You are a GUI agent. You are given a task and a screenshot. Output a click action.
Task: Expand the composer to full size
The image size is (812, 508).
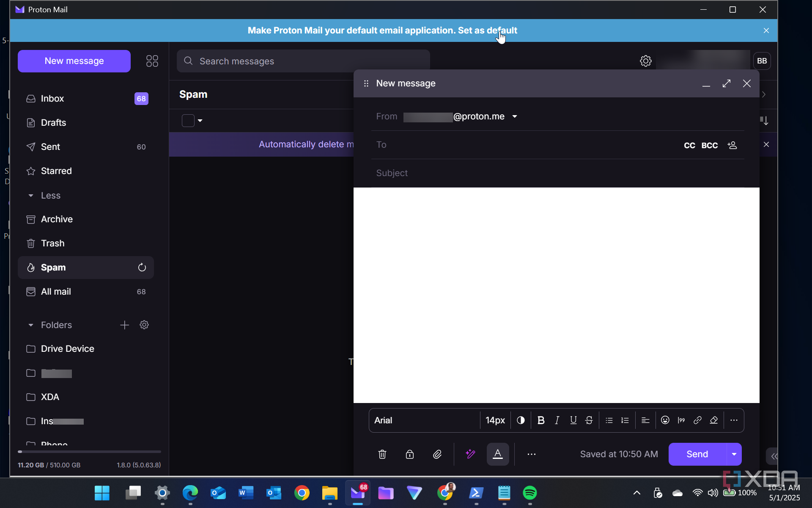point(727,83)
